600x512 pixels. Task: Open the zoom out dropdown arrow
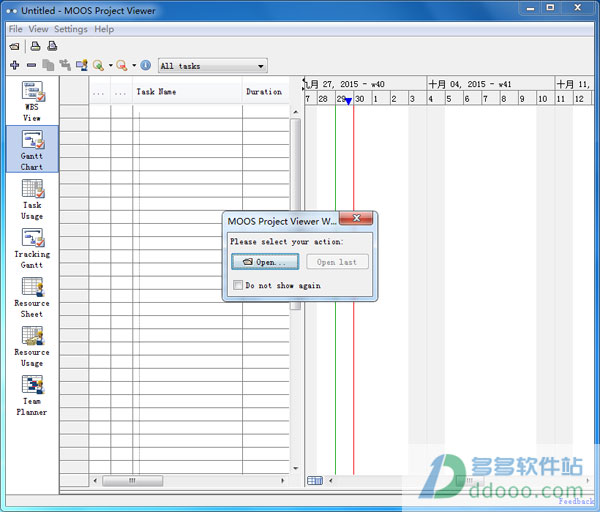click(134, 65)
